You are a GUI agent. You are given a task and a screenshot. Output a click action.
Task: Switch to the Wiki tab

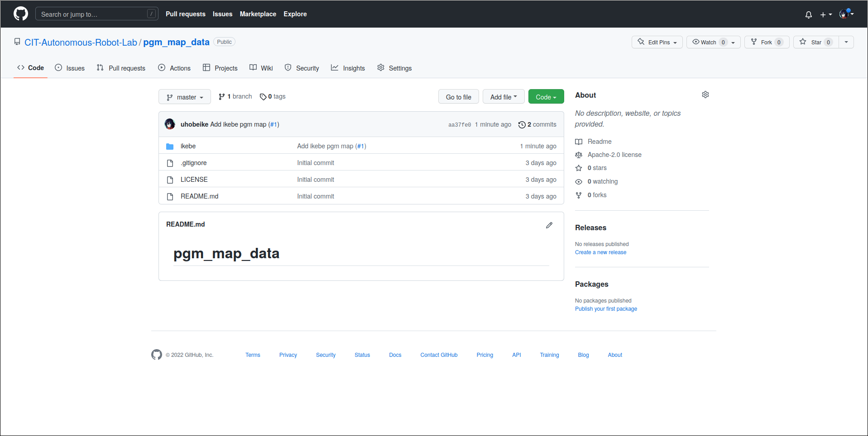click(261, 68)
